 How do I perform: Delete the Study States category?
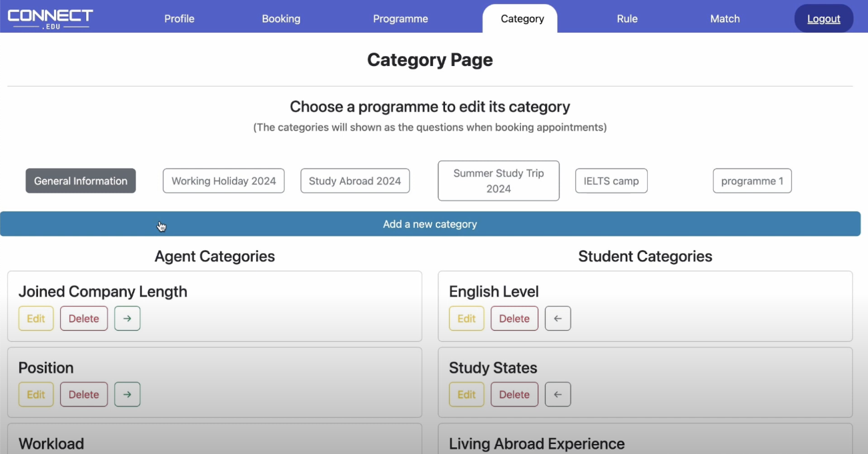[514, 395]
